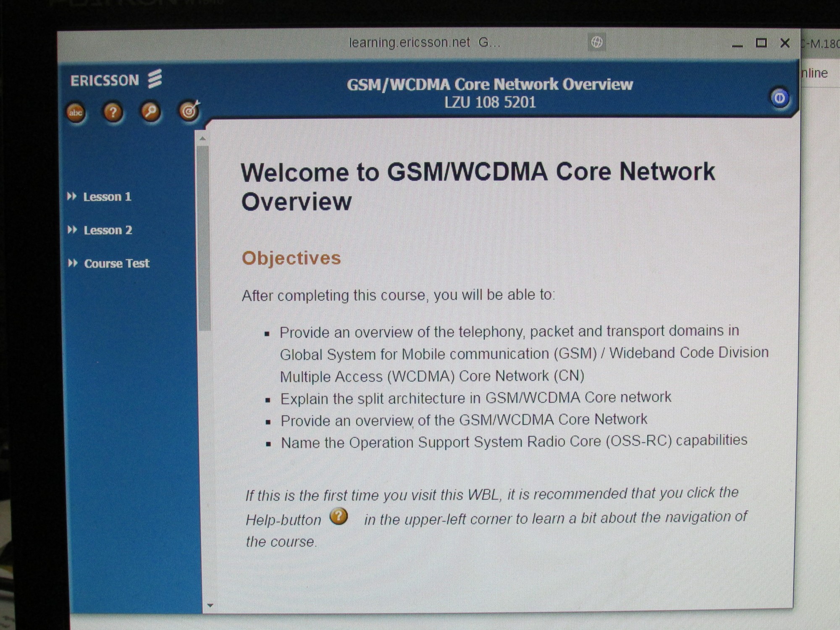Expand Course Test double-arrow

(73, 263)
